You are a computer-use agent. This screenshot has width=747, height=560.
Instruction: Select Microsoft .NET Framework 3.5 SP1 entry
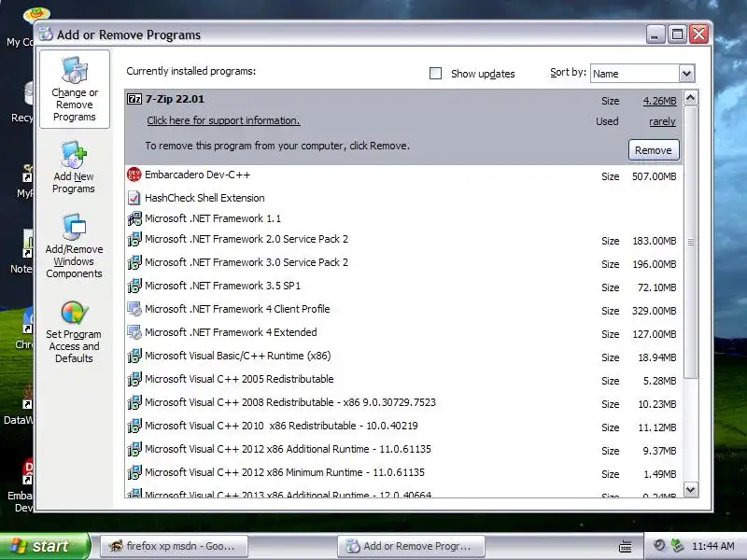pyautogui.click(x=404, y=287)
